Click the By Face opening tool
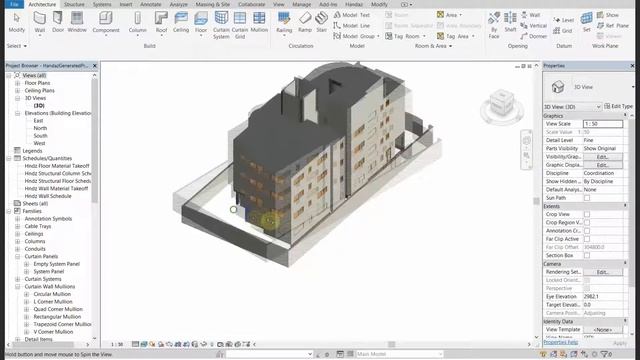 point(494,25)
